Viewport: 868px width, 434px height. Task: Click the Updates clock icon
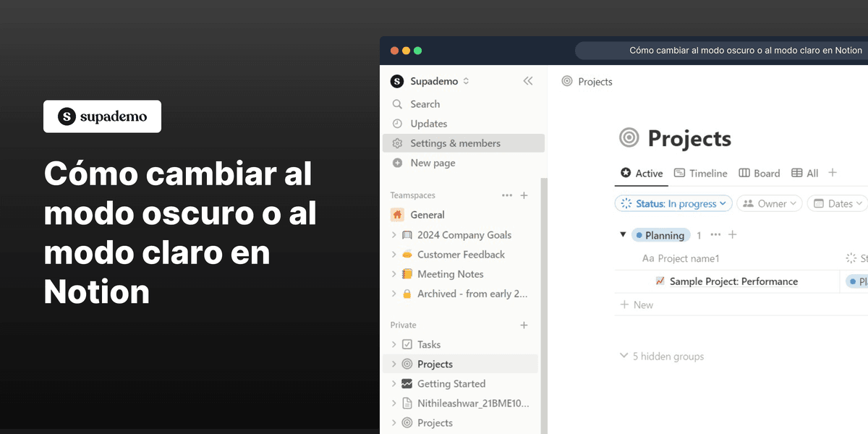coord(398,123)
